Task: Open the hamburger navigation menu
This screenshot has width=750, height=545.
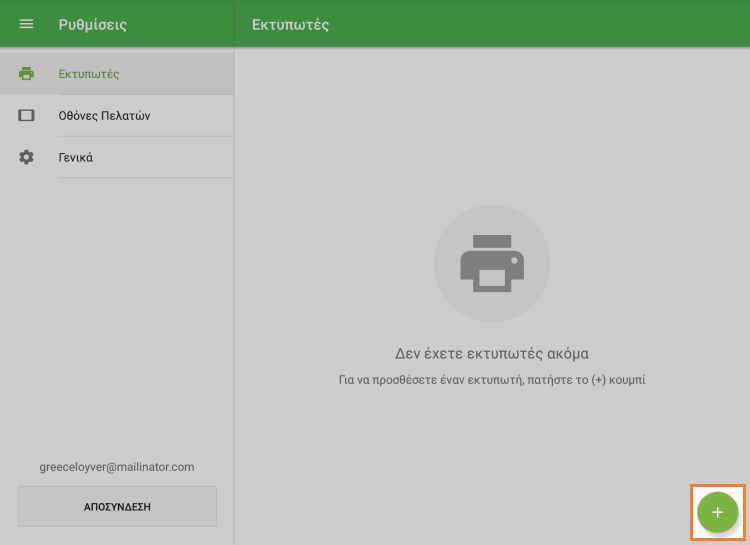Action: [26, 24]
